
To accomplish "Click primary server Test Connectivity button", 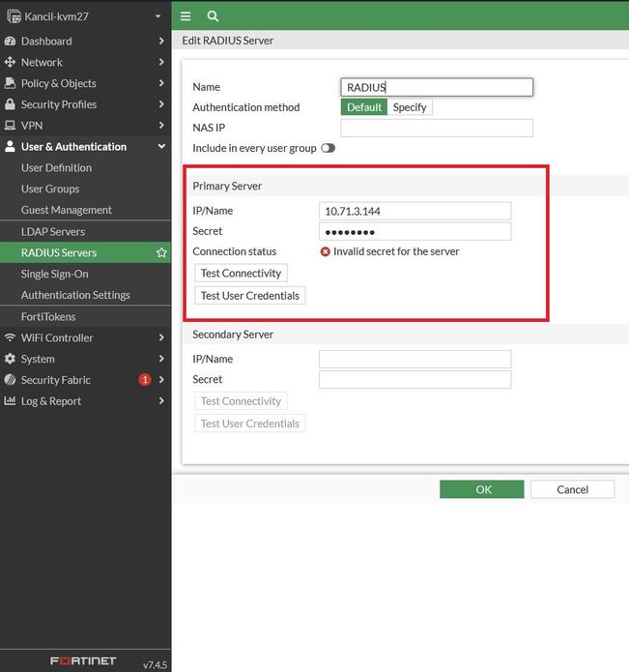I will click(241, 274).
